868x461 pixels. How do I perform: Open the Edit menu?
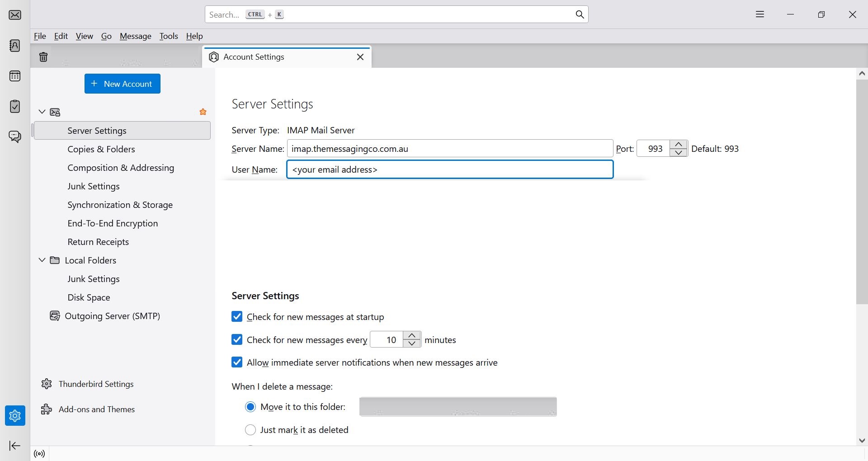61,36
